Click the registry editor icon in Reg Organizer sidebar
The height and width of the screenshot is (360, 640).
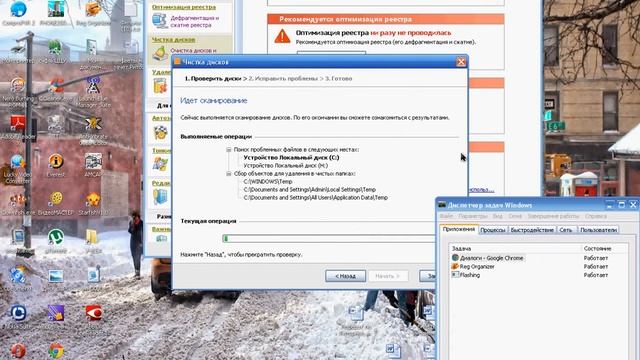(x=160, y=196)
